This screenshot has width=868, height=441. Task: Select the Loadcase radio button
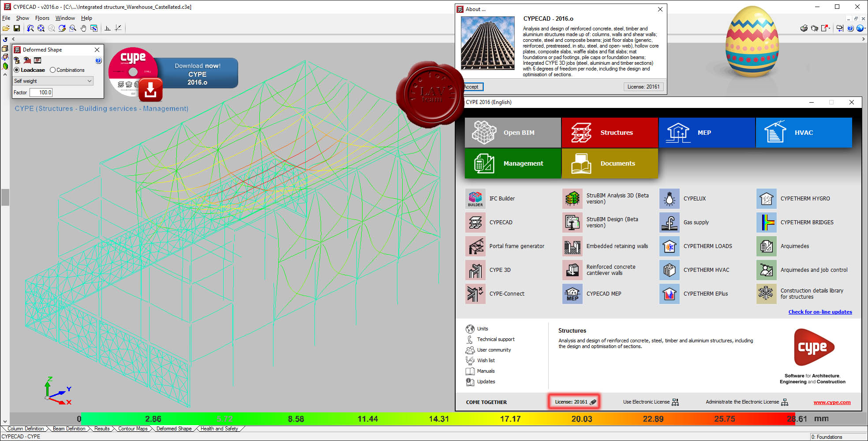tap(17, 70)
